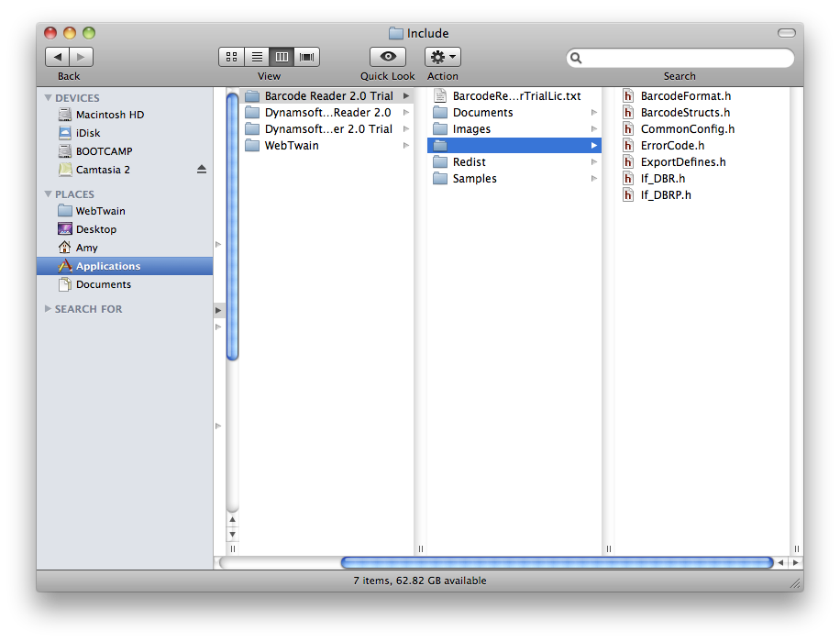Click the horizontal scrollbar at the bottom
Viewport: 840px width, 642px height.
(556, 562)
